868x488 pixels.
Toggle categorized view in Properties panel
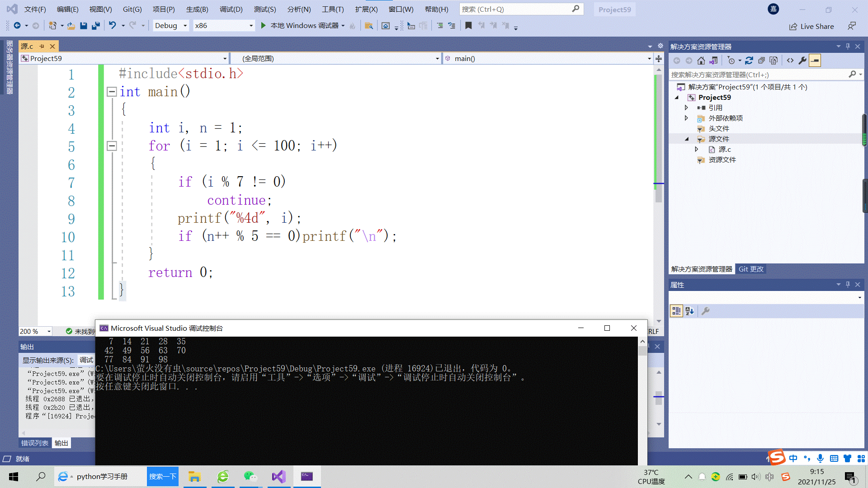(676, 311)
